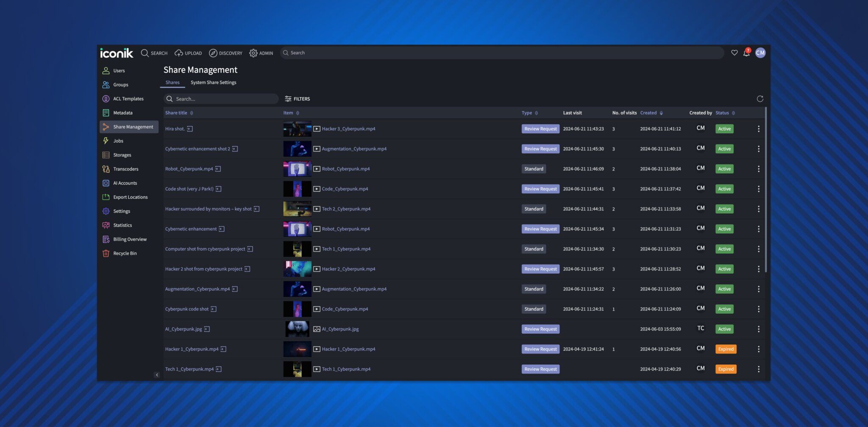This screenshot has height=427, width=868.
Task: Open Transcoders in the sidebar
Action: point(129,169)
